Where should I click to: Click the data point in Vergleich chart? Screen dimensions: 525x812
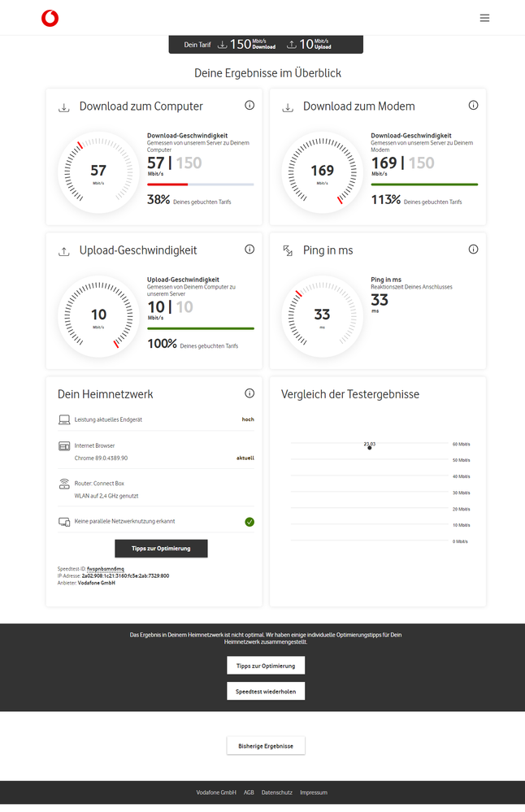370,447
